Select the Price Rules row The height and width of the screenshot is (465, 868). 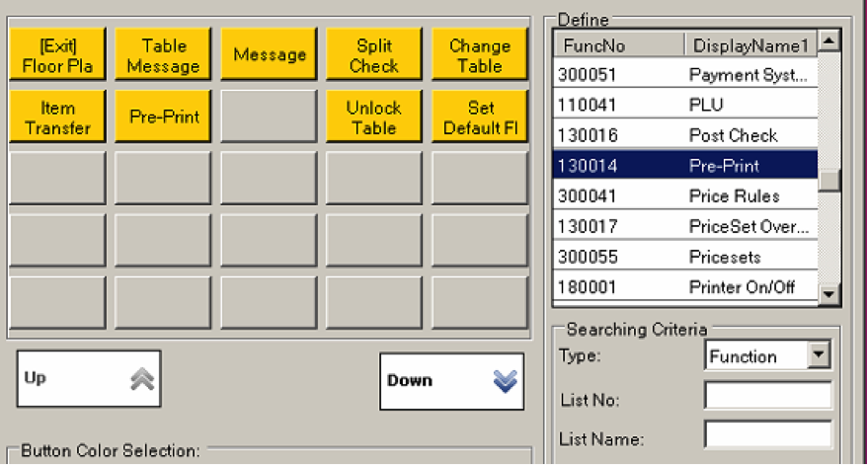pos(686,195)
